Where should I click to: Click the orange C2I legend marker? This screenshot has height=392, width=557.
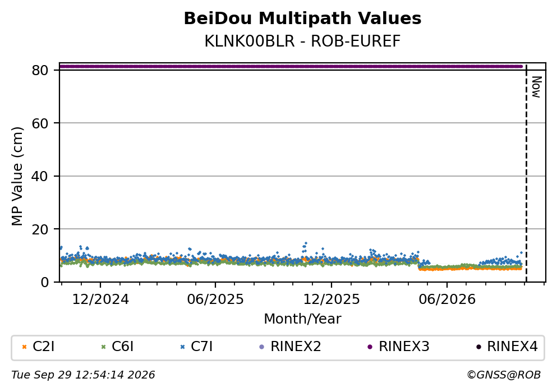(24, 347)
